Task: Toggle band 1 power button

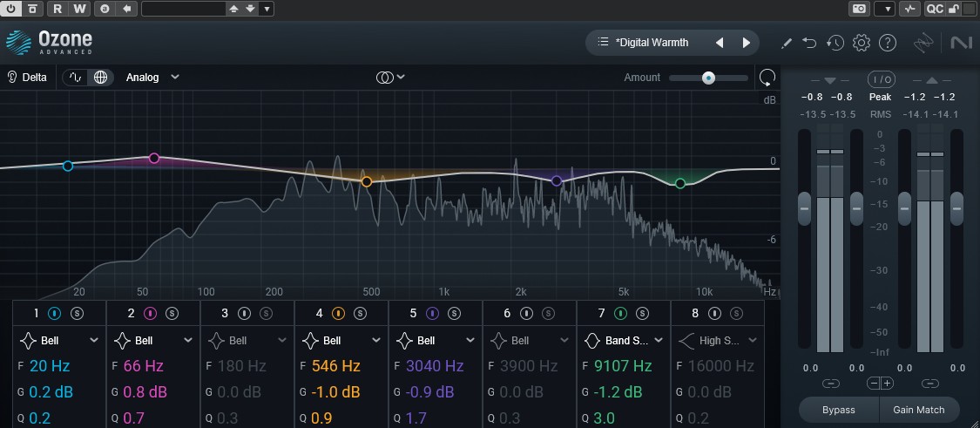Action: tap(55, 313)
